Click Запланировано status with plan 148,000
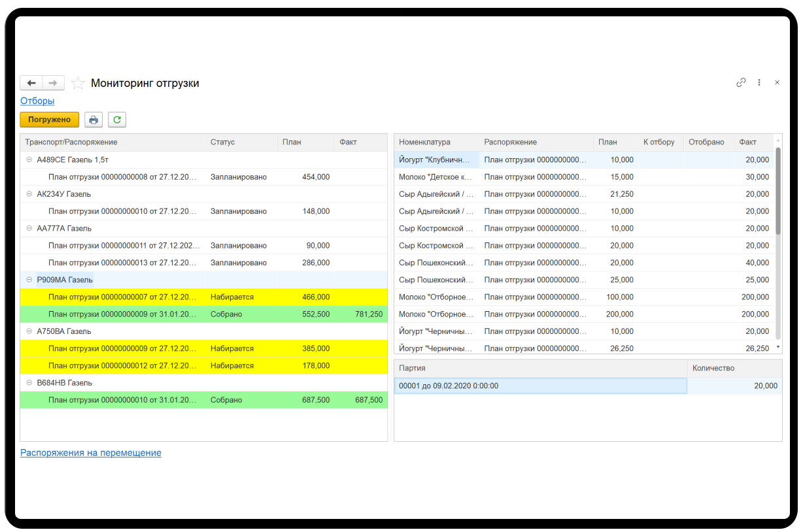This screenshot has width=803, height=532. (x=239, y=211)
